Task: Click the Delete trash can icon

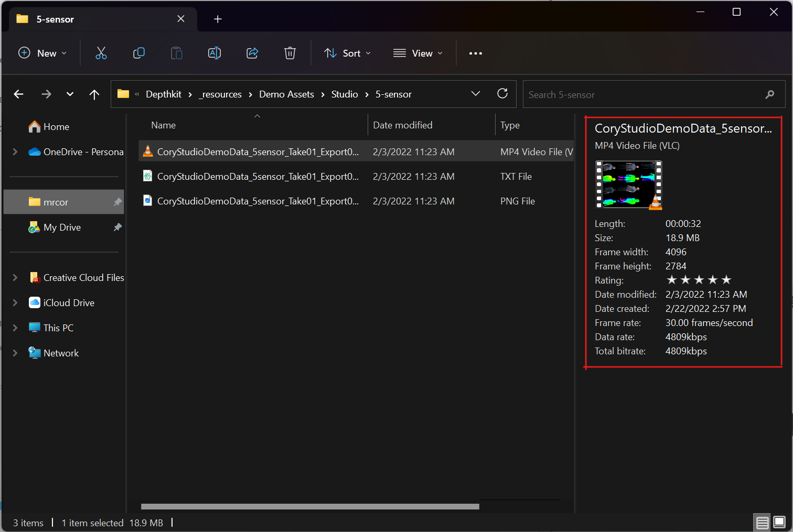Action: (290, 53)
